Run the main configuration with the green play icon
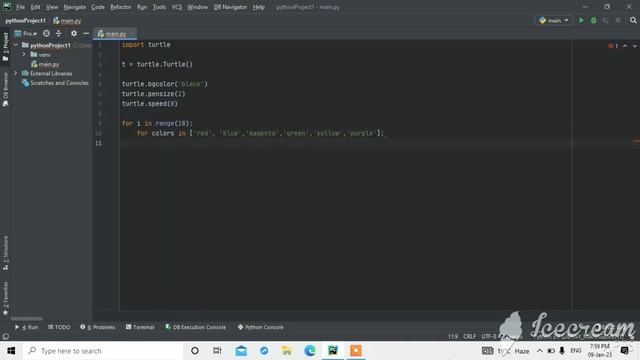Image resolution: width=640 pixels, height=360 pixels. pos(581,20)
